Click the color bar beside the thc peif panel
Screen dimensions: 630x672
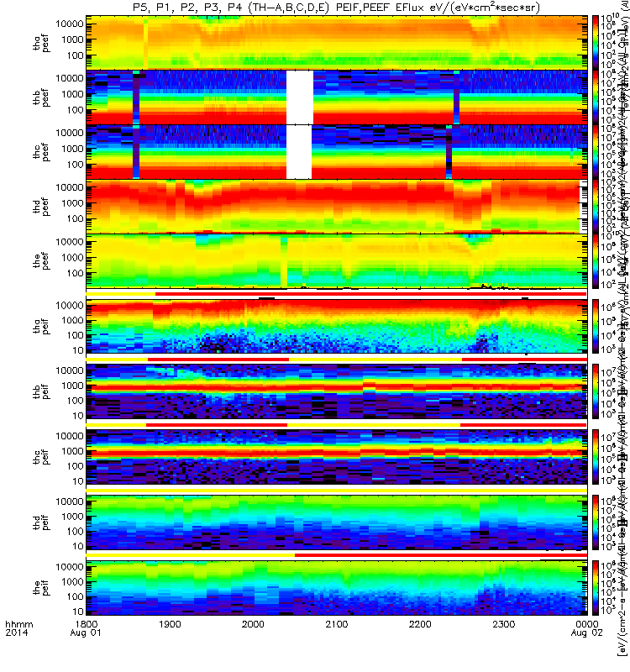(x=596, y=457)
